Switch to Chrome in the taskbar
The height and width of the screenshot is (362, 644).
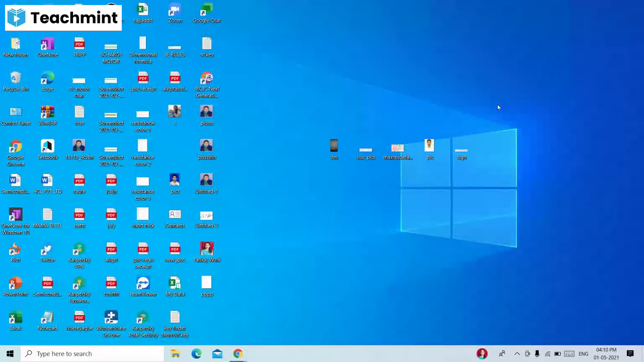[237, 353]
